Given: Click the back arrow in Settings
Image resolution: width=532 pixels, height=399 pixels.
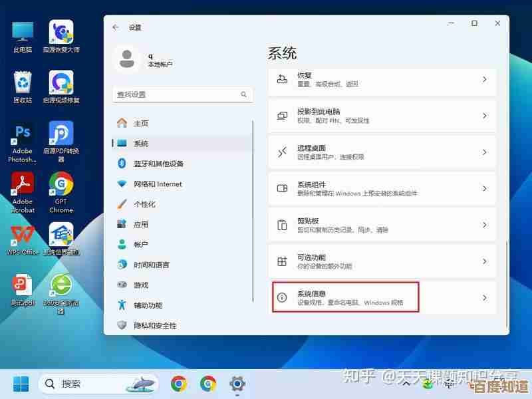Looking at the screenshot, I should pos(116,27).
